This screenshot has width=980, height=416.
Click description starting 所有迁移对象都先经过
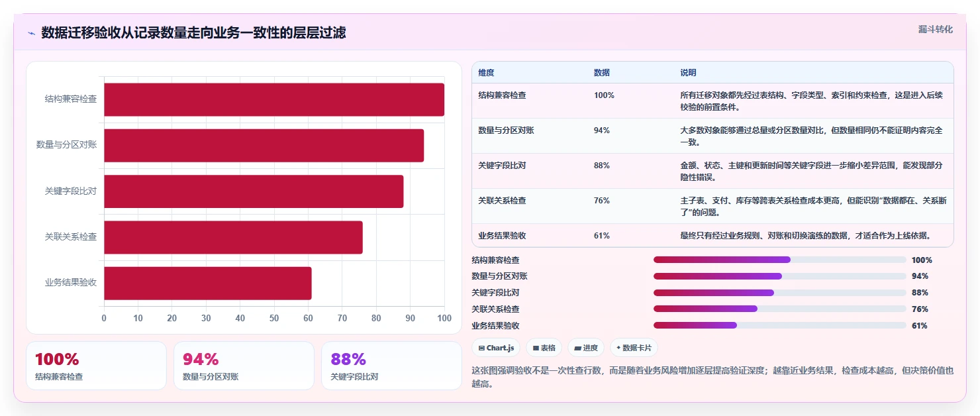tap(812, 101)
